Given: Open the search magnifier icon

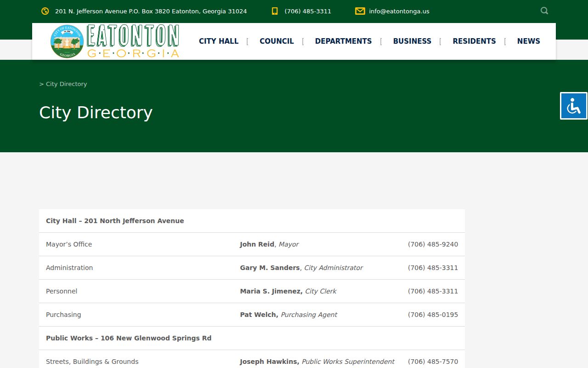Looking at the screenshot, I should point(544,11).
